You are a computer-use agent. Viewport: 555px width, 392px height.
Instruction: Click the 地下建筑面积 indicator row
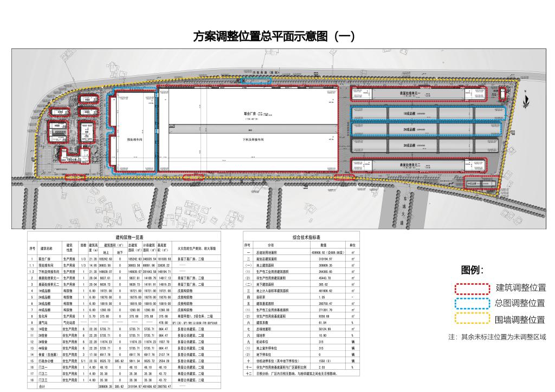coord(301,285)
